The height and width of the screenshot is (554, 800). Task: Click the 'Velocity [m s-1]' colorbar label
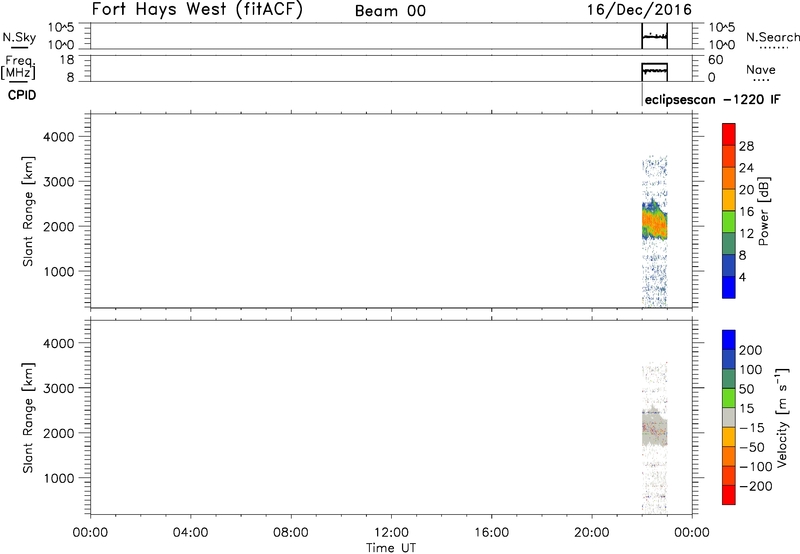point(783,417)
